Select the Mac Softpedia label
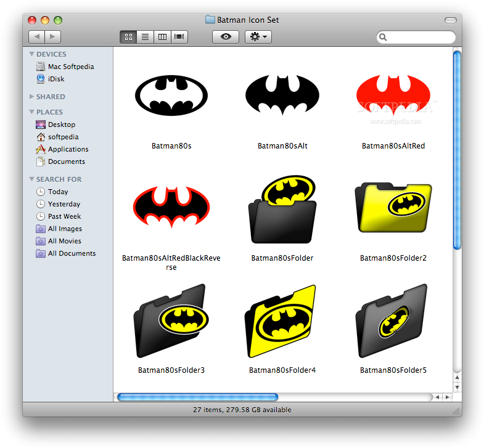The height and width of the screenshot is (448, 484). coord(71,67)
